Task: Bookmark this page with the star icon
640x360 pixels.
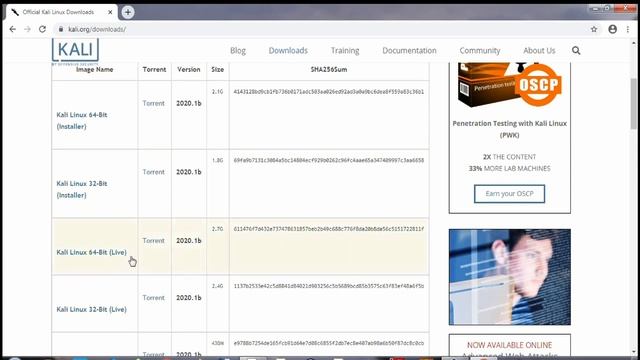Action: pyautogui.click(x=594, y=29)
